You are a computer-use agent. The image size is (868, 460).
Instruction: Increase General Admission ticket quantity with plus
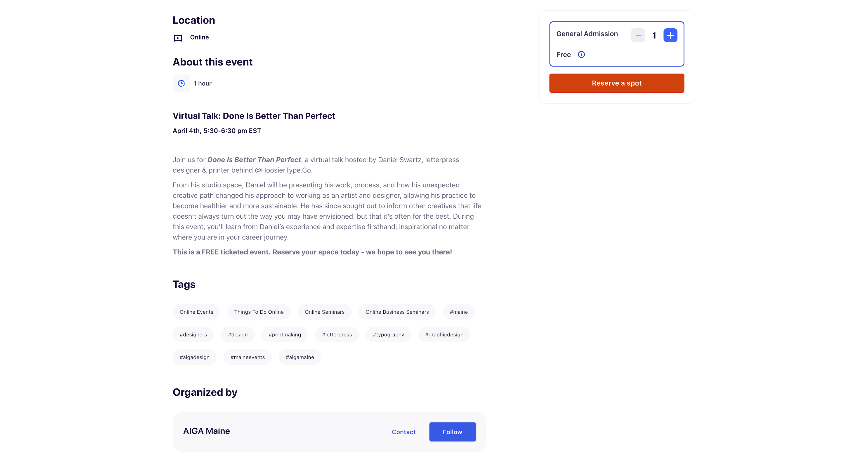point(670,35)
